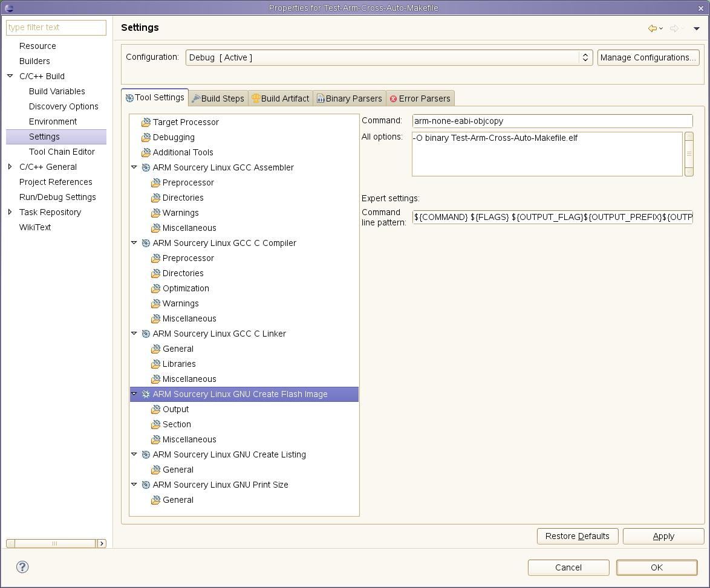Image resolution: width=710 pixels, height=588 pixels.
Task: Select General under Create Listing
Action: click(178, 470)
